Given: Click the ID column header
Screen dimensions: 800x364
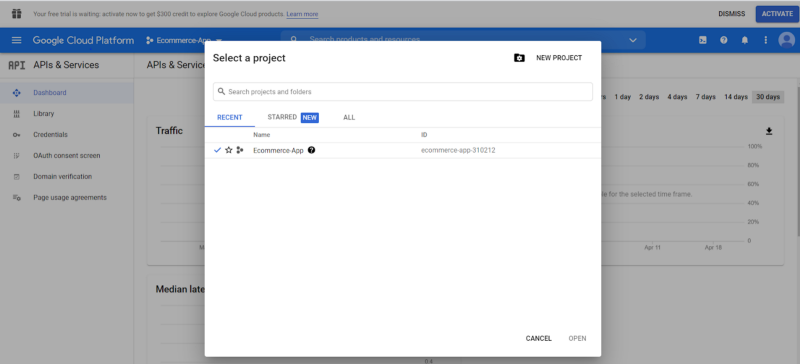Looking at the screenshot, I should point(424,135).
